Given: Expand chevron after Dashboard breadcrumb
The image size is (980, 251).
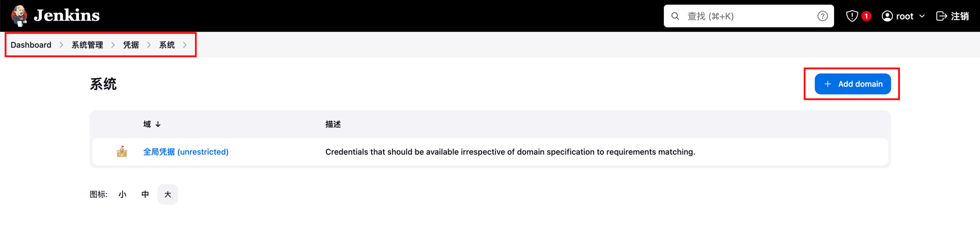Looking at the screenshot, I should (61, 45).
